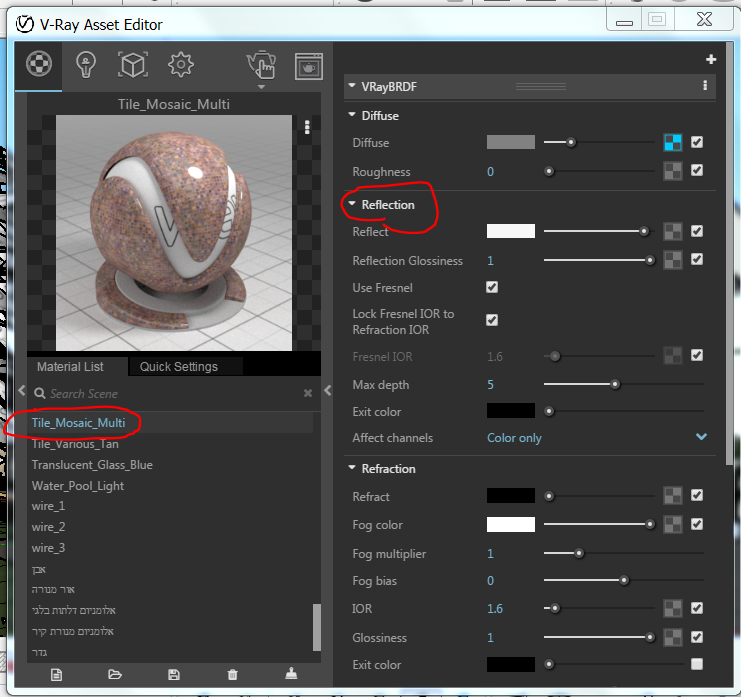Image resolution: width=741 pixels, height=697 pixels.
Task: Collapse the Refraction section
Action: pos(352,467)
